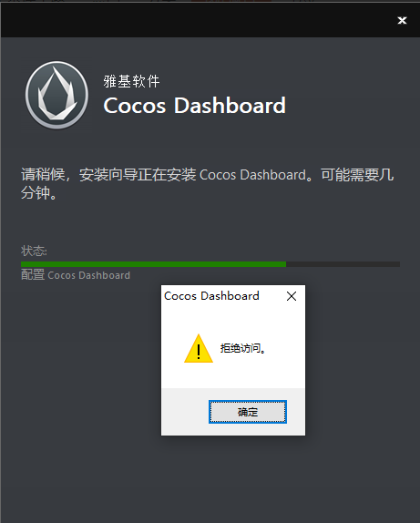Click the Cocos Dashboard dialog title bar text
The image size is (420, 523).
click(211, 296)
